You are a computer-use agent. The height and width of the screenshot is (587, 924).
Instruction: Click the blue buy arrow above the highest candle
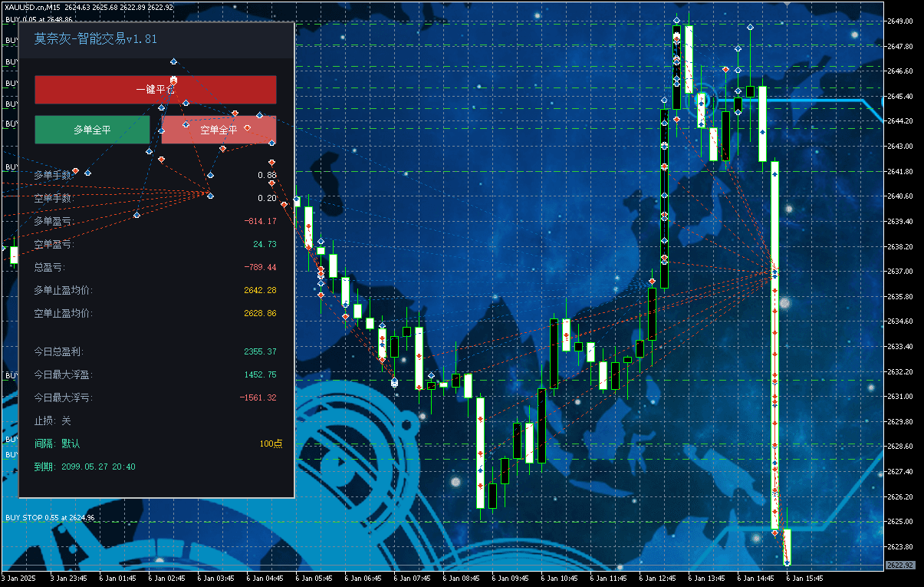676,21
